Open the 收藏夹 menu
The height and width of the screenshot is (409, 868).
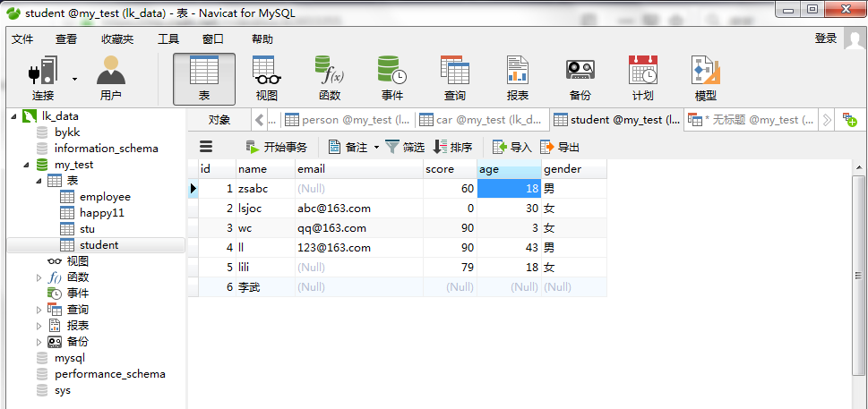click(x=117, y=39)
